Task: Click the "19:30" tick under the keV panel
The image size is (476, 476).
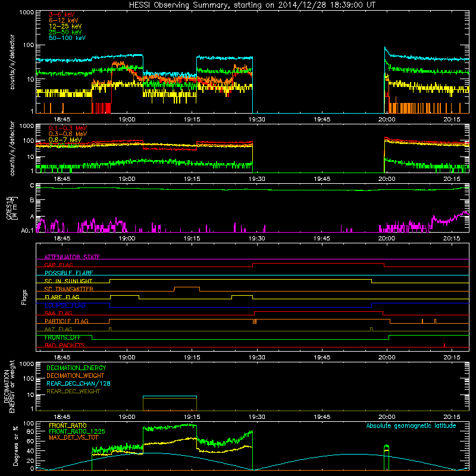Action: click(257, 120)
